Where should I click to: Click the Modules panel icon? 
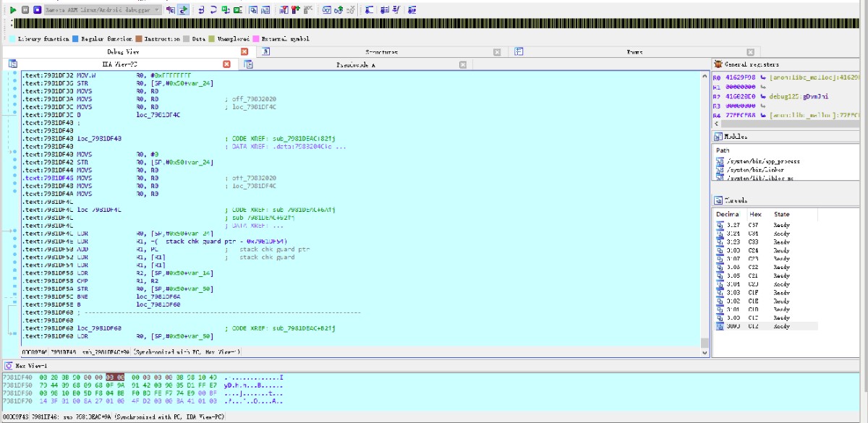[718, 136]
